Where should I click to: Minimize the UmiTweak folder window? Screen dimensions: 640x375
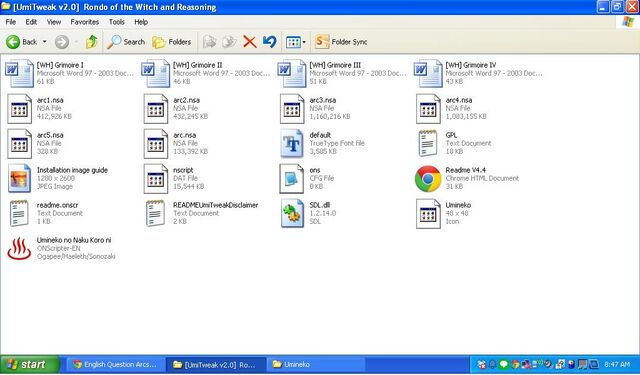603,7
